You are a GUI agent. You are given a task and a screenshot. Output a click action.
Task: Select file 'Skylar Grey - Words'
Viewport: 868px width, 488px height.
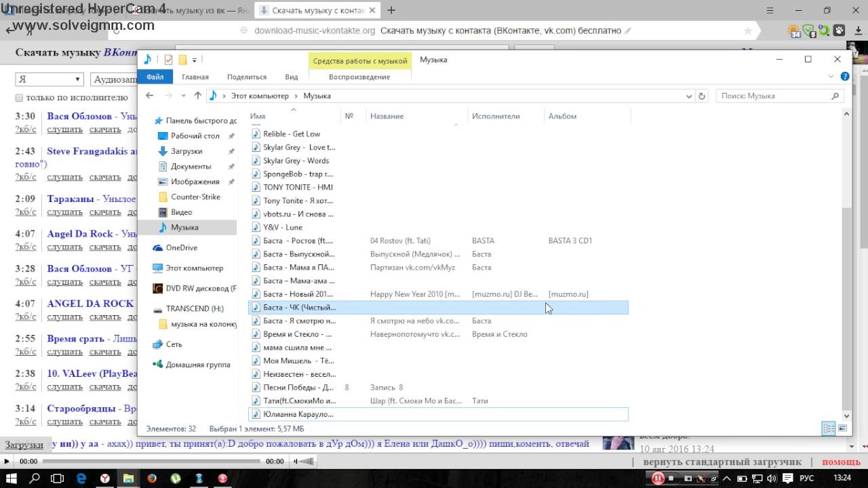click(296, 161)
